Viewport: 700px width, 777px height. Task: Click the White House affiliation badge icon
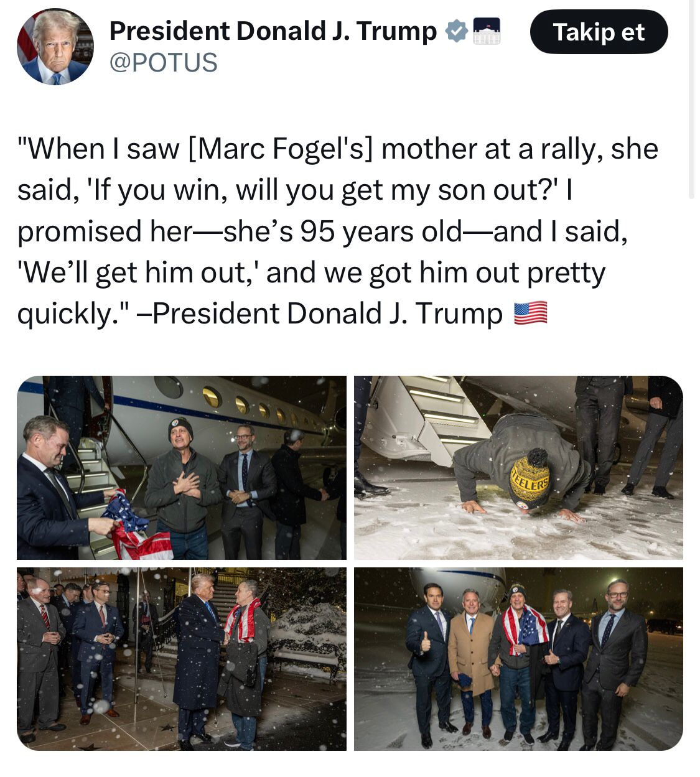tap(487, 31)
